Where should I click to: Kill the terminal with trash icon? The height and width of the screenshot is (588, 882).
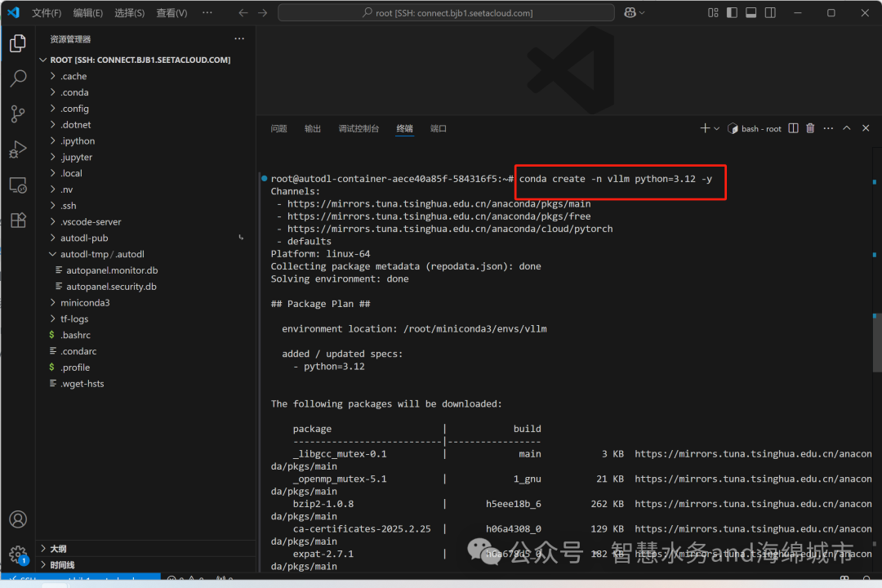click(810, 128)
